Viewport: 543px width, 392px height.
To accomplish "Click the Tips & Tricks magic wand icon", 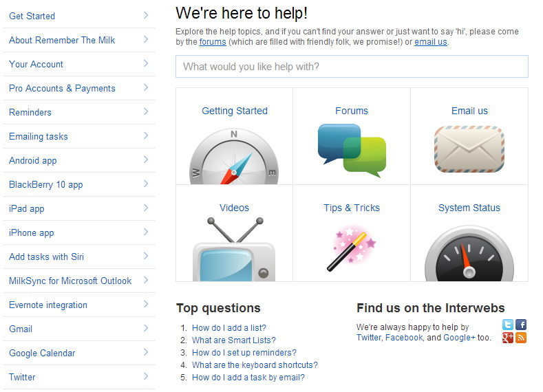I will 352,248.
